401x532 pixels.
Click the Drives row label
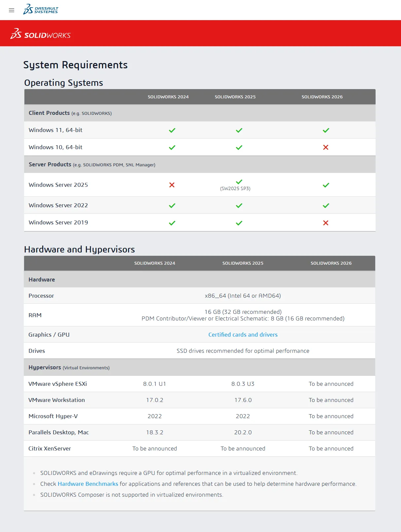[37, 351]
